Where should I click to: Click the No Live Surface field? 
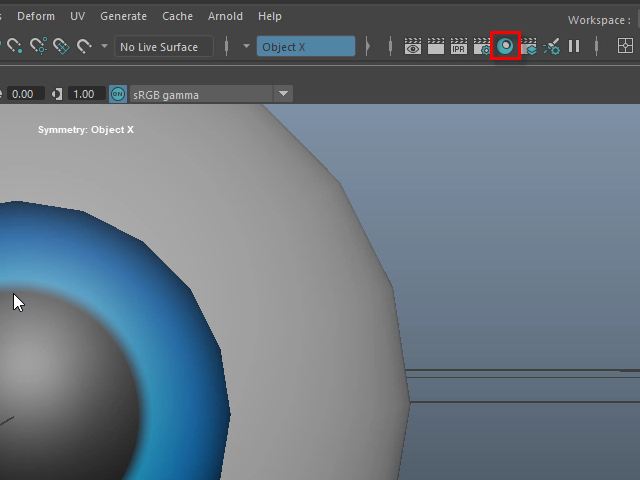[x=164, y=47]
